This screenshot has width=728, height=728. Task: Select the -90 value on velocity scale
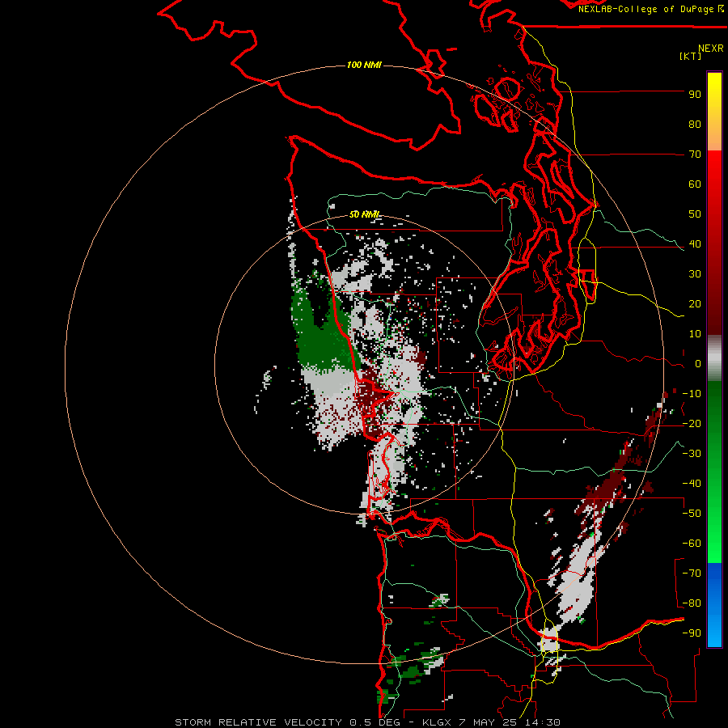coord(692,633)
